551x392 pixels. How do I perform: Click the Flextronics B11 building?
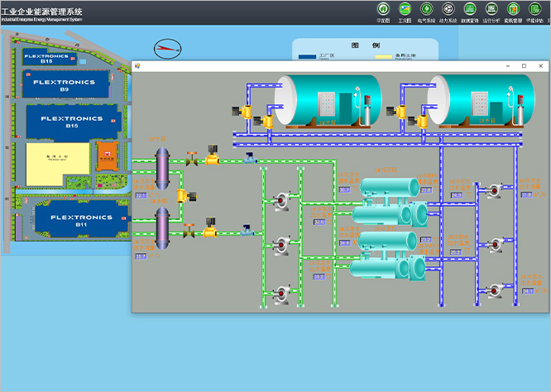[81, 220]
